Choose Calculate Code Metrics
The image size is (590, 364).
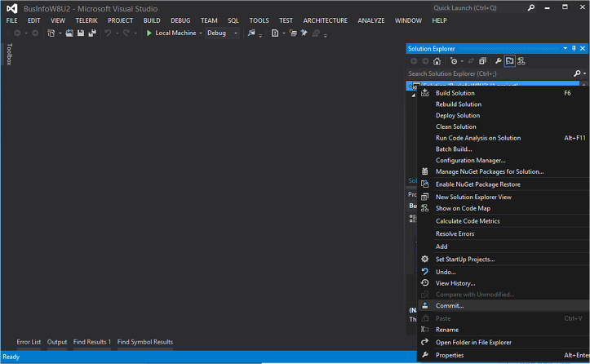point(503,221)
